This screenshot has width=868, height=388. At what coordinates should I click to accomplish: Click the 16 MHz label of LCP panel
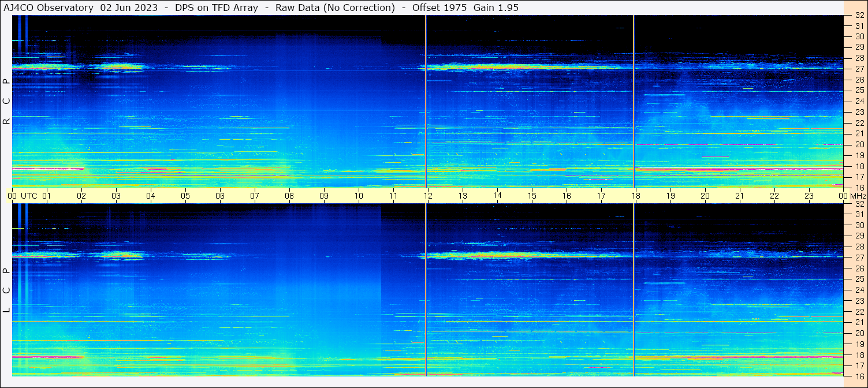click(859, 376)
